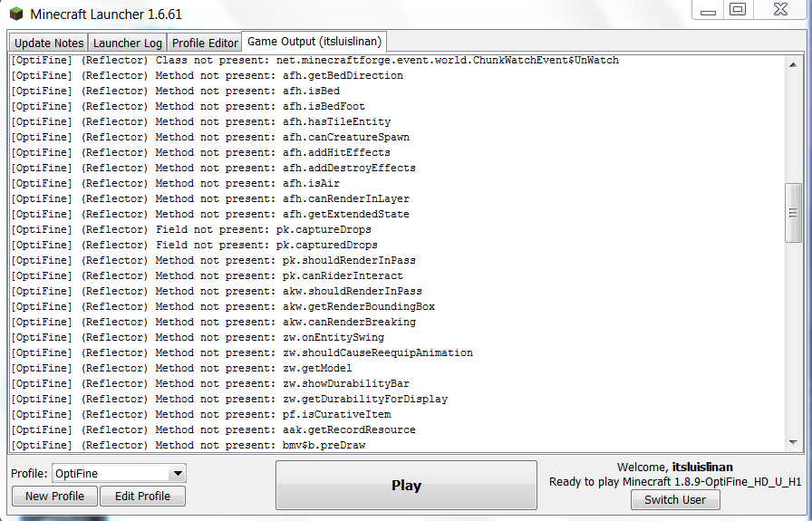Click log line 'zw.onEntitySwing'
The width and height of the screenshot is (812, 521).
[198, 338]
